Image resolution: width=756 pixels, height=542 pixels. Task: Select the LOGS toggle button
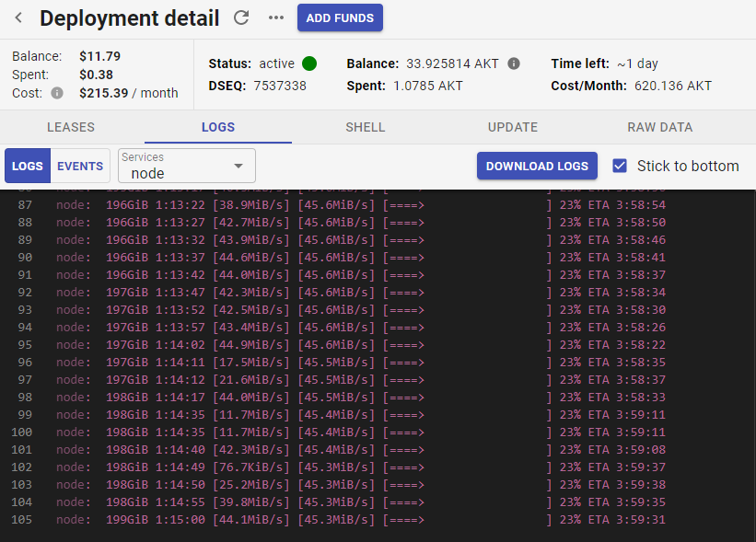pyautogui.click(x=28, y=167)
